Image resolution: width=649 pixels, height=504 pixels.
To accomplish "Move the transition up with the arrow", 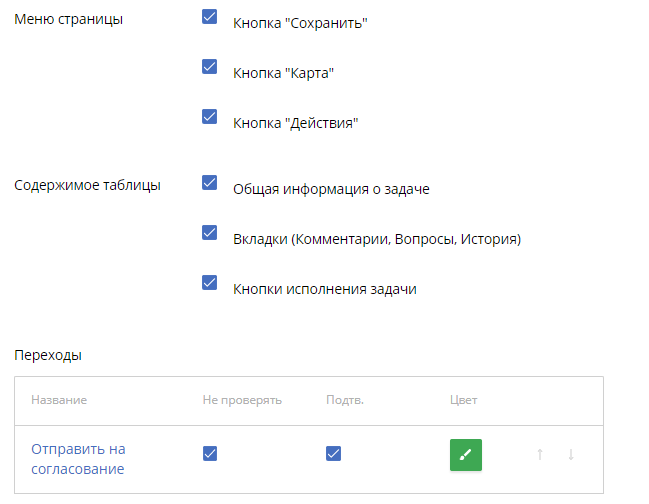I will tap(540, 454).
